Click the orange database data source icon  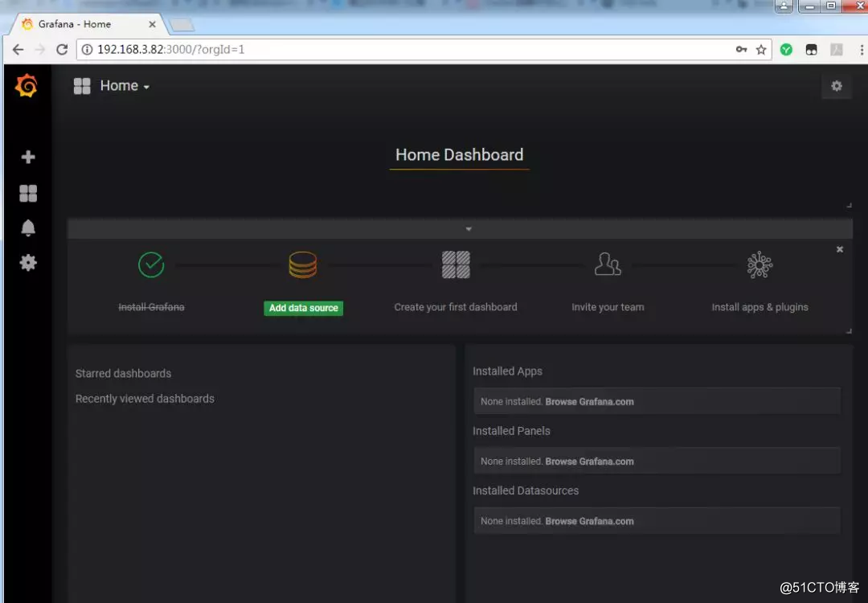tap(303, 265)
